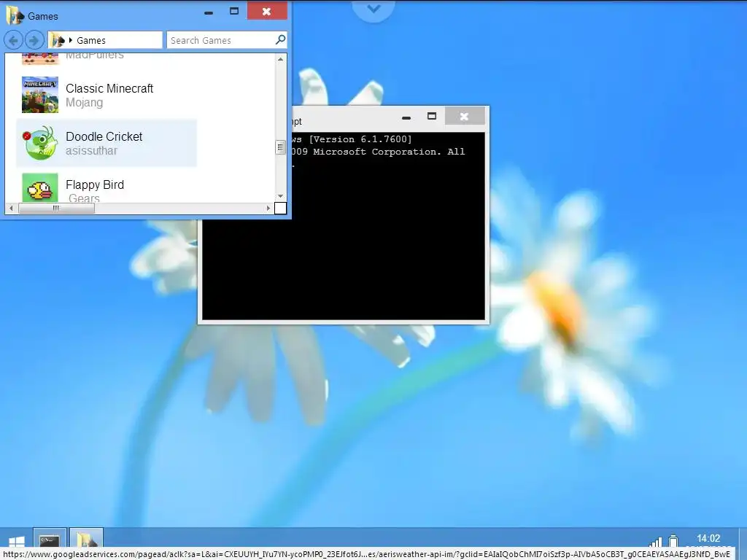
Task: Click the Mojang publisher label
Action: click(x=85, y=102)
